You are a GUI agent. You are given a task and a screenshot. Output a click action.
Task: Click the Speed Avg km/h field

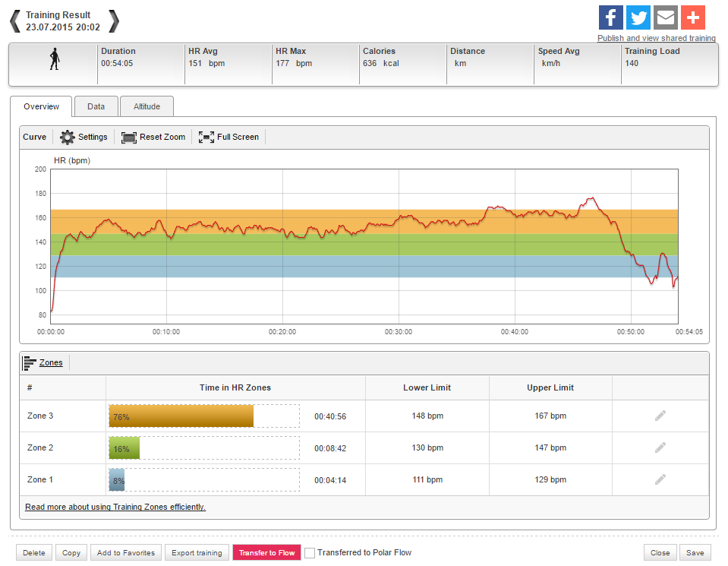pos(577,64)
